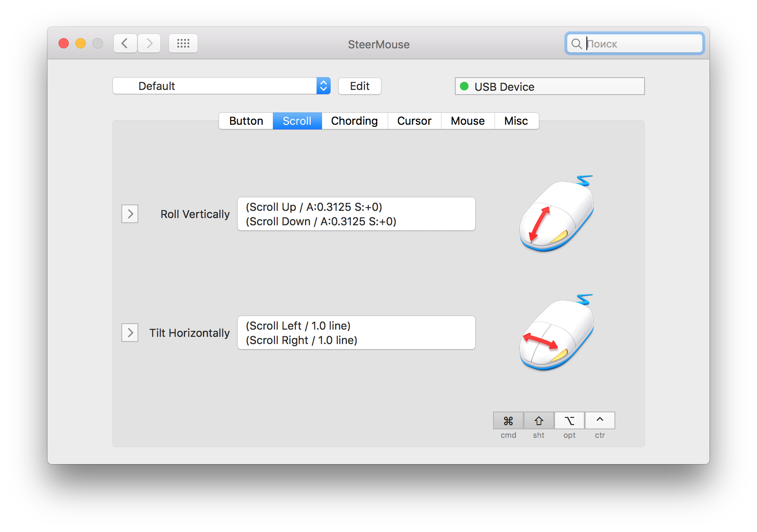Switch to the Button tab
Image resolution: width=757 pixels, height=532 pixels.
click(x=246, y=121)
